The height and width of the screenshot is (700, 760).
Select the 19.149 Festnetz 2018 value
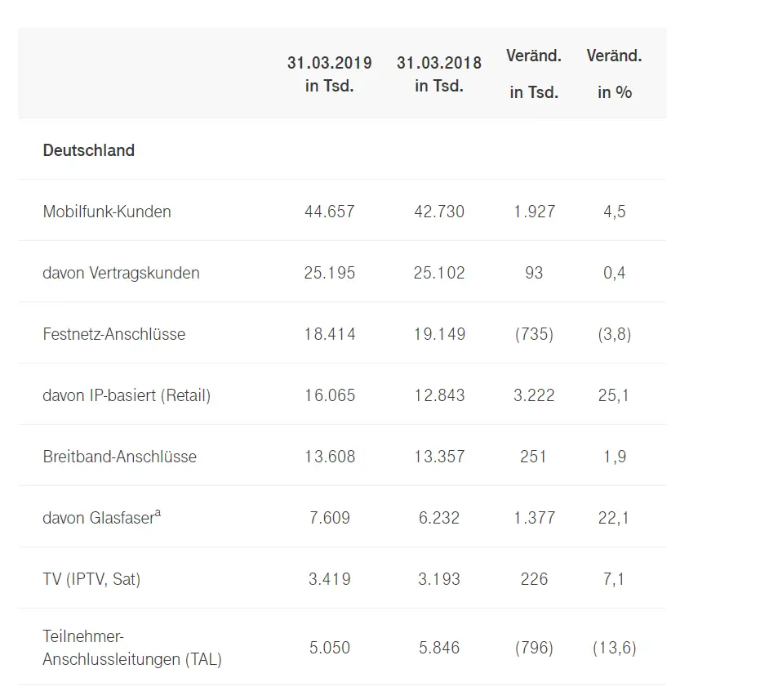pyautogui.click(x=439, y=334)
